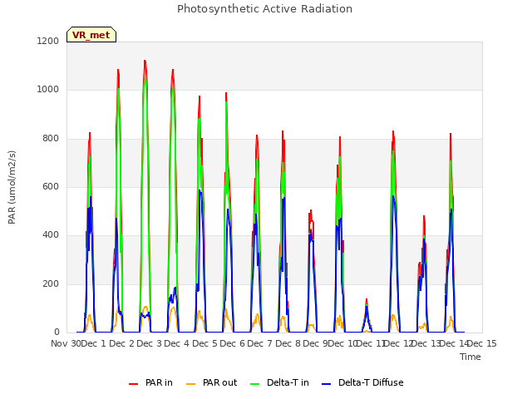
Task: Select the Delta-T in legend entry
Action: 279,382
